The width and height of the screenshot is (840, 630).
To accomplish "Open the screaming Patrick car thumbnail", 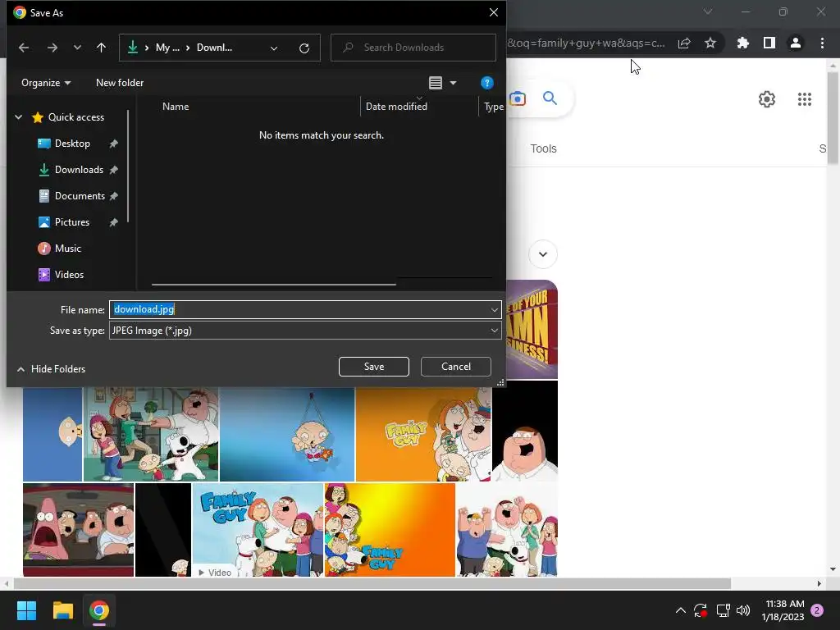I will pos(78,530).
